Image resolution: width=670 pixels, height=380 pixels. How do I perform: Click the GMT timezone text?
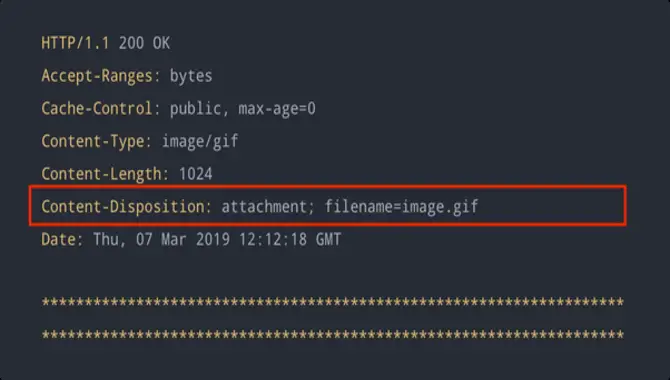tap(328, 239)
